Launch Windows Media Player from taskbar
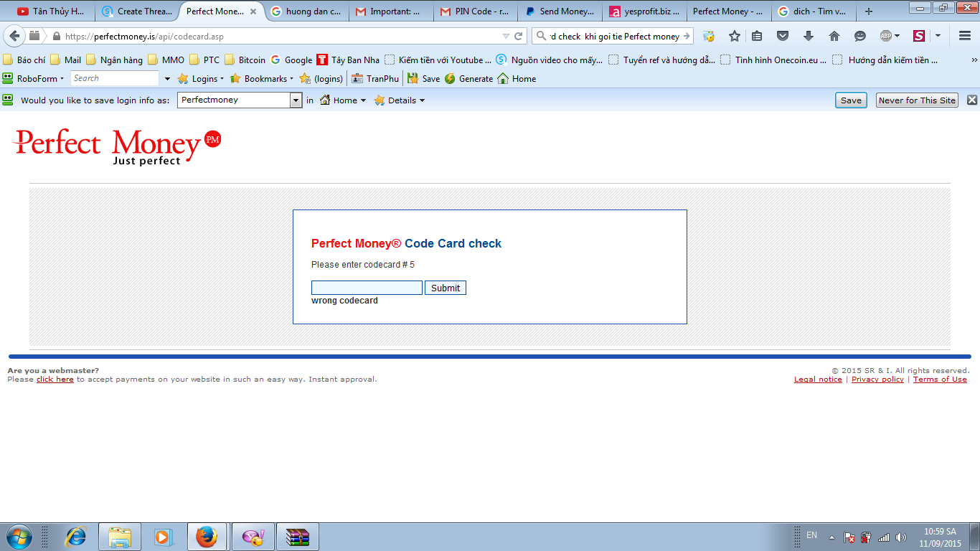Image resolution: width=980 pixels, height=551 pixels. point(163,537)
